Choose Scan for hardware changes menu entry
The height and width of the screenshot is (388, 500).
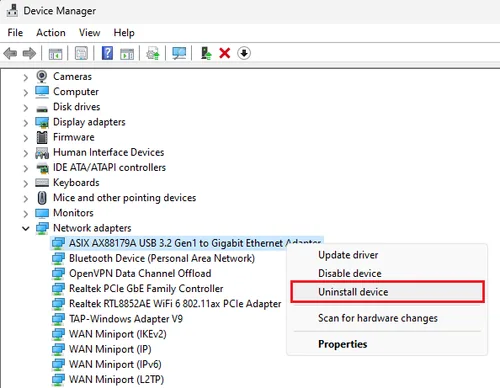387,318
